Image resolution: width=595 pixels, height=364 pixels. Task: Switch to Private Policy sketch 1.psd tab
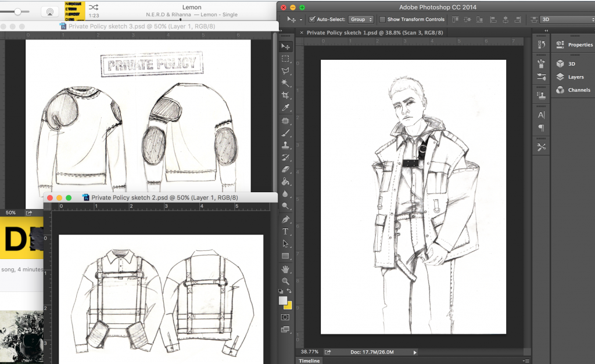pos(374,33)
